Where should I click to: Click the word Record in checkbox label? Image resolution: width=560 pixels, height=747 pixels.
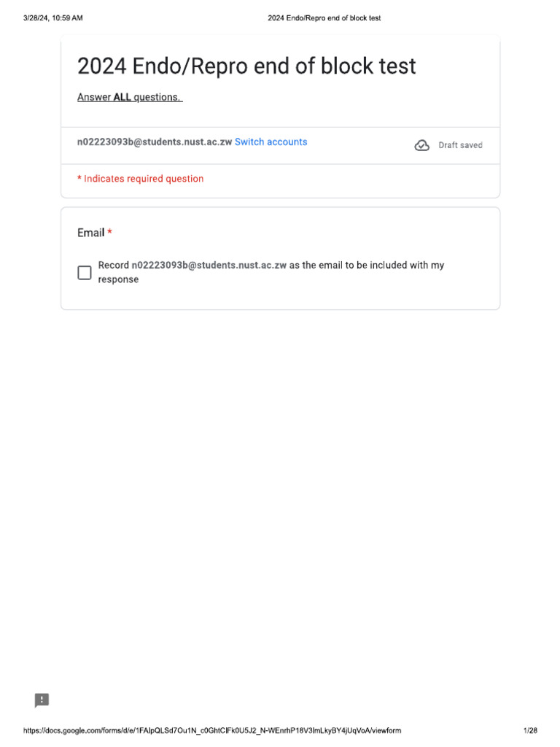114,266
